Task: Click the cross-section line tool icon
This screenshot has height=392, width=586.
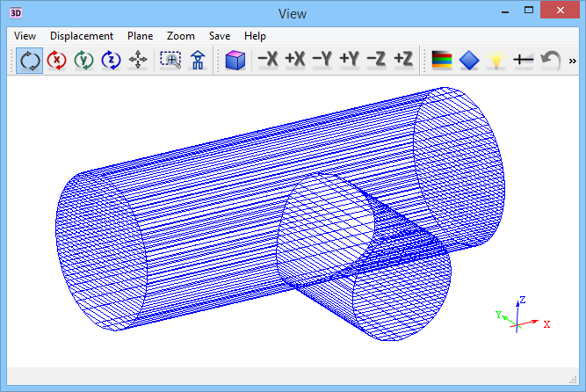Action: 524,60
